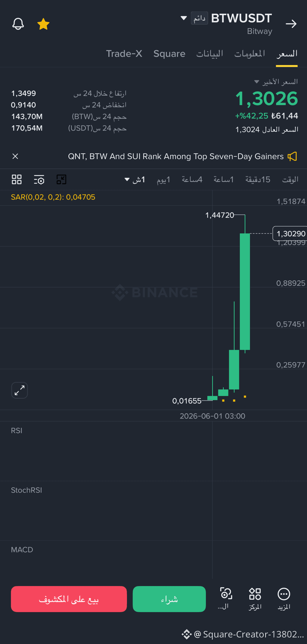This screenshot has height=644, width=307.
Task: Select the 4ساعة timeframe
Action: coord(192,180)
